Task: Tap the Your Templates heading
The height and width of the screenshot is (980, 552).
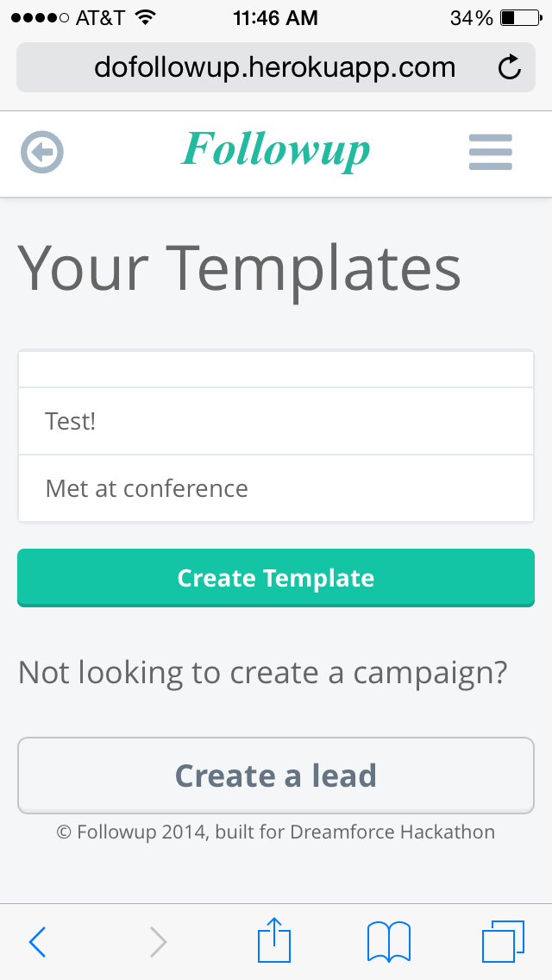Action: [x=240, y=268]
